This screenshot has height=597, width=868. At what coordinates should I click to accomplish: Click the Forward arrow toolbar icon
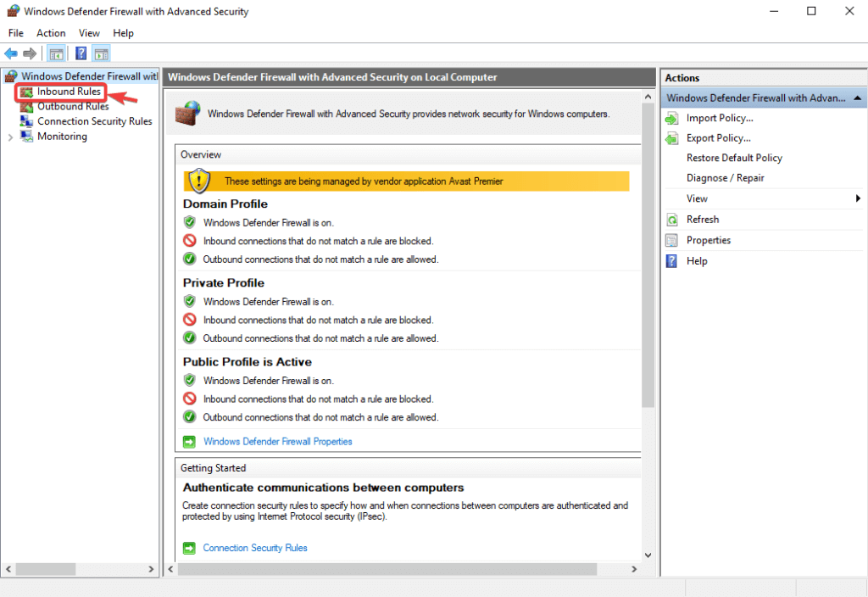[x=31, y=53]
